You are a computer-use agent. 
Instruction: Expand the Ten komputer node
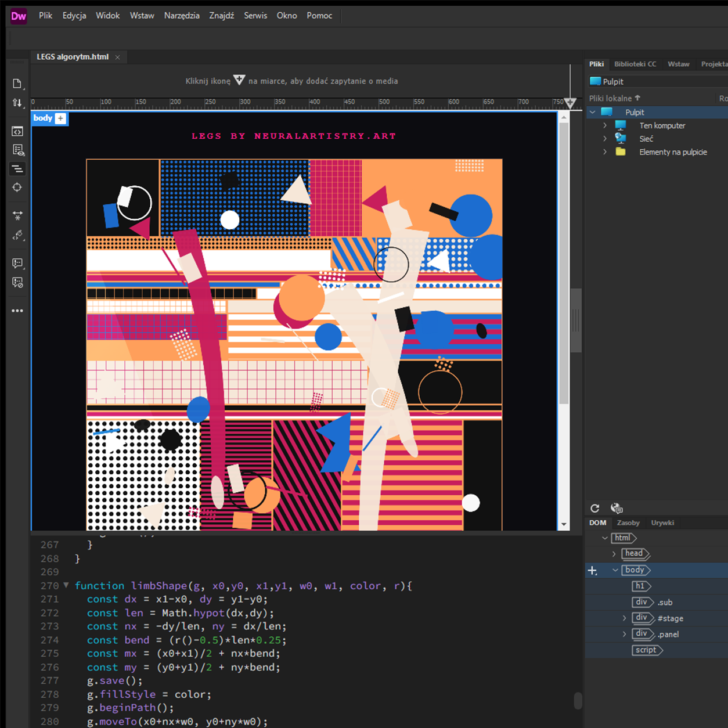(x=605, y=125)
